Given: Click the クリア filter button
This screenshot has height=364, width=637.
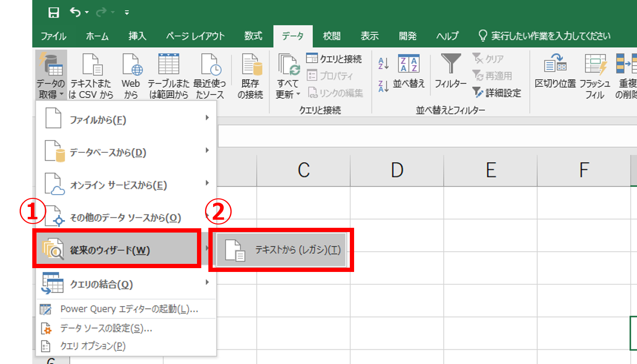Looking at the screenshot, I should tap(488, 59).
